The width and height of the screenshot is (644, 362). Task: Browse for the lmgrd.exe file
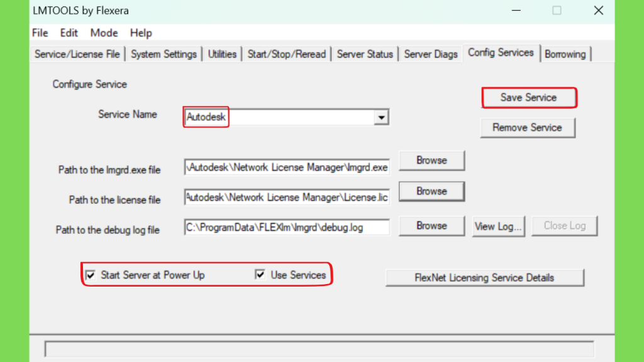point(431,160)
